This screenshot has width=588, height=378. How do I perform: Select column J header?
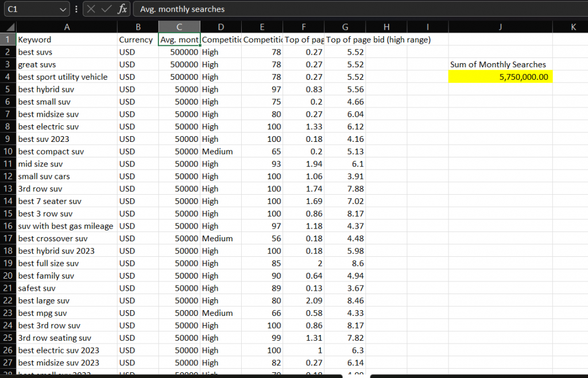coord(500,26)
